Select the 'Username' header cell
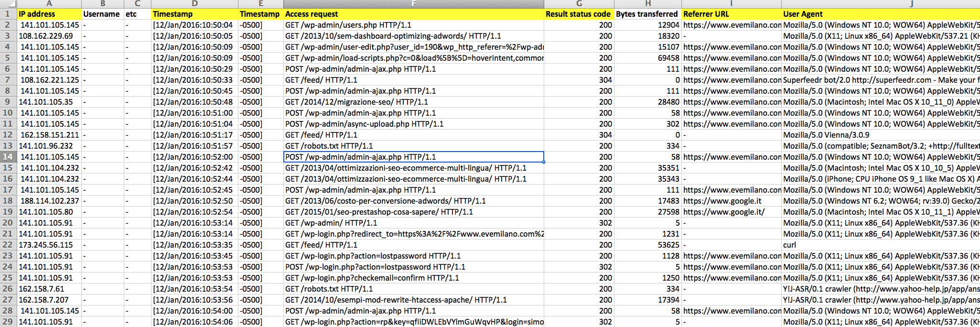 click(102, 14)
